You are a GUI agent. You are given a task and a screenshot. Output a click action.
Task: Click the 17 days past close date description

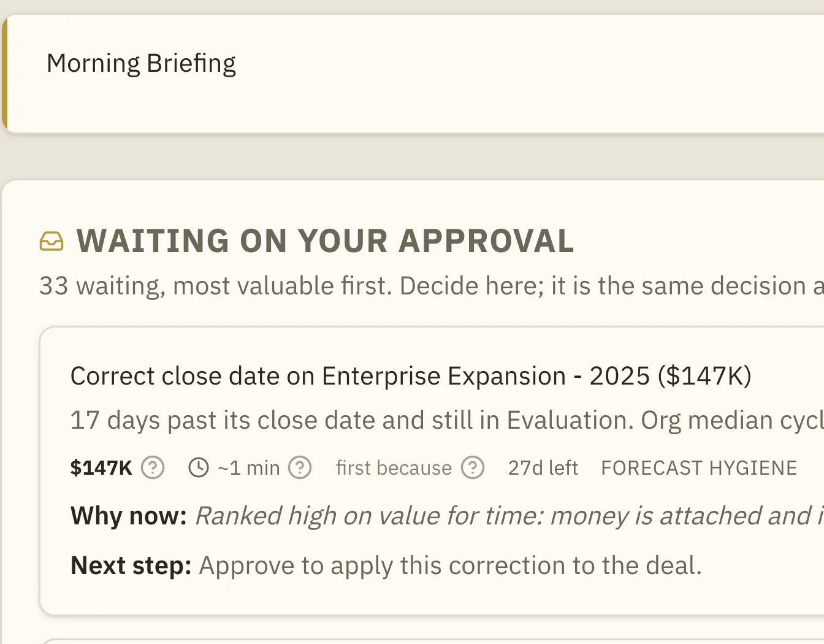[447, 420]
